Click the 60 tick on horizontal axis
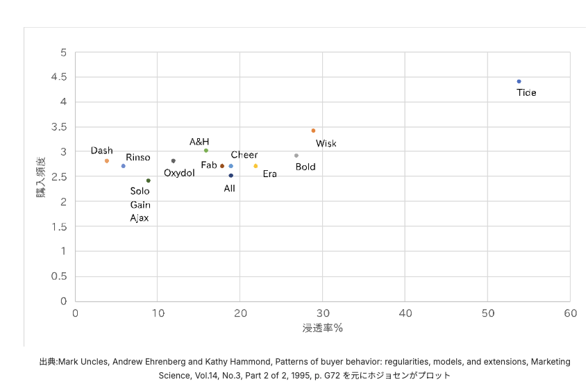588x391 pixels. [x=570, y=313]
